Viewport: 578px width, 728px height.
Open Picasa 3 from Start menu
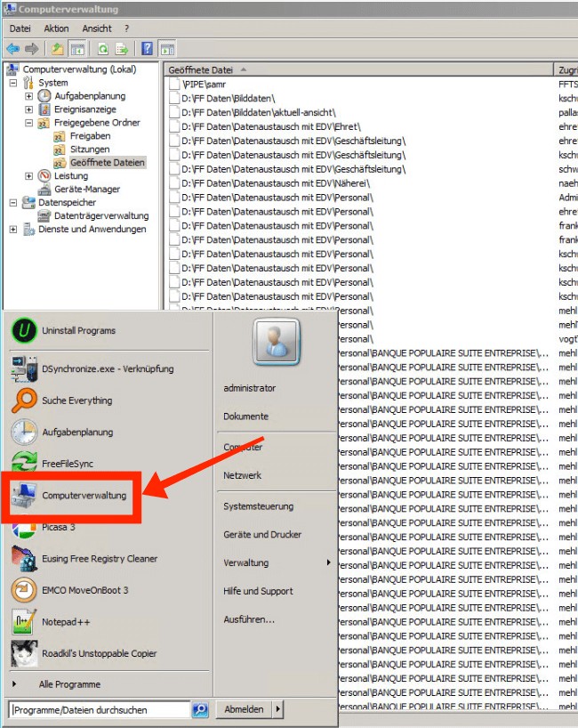point(59,527)
